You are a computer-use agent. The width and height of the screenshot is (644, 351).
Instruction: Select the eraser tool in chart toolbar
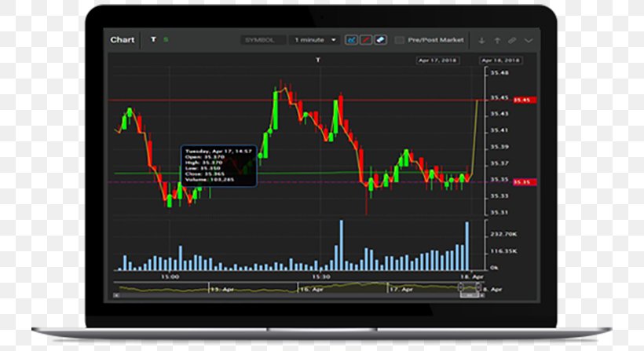(x=381, y=40)
